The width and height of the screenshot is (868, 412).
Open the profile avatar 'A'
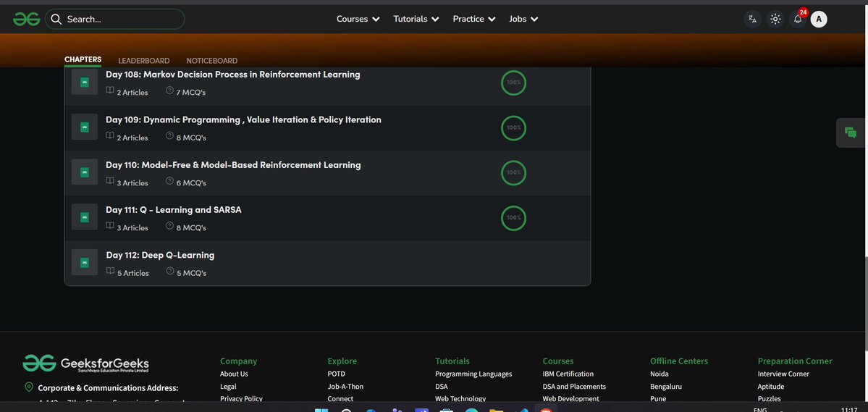coord(819,19)
